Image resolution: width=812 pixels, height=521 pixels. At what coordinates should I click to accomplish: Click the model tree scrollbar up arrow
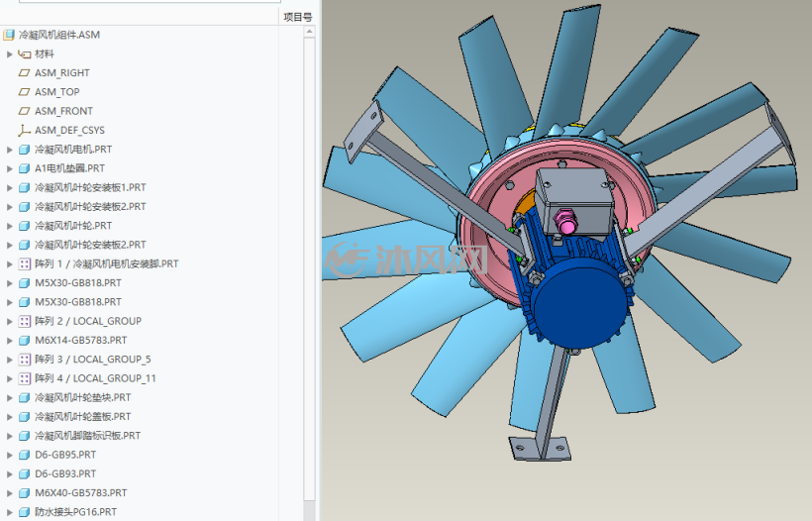click(x=309, y=32)
